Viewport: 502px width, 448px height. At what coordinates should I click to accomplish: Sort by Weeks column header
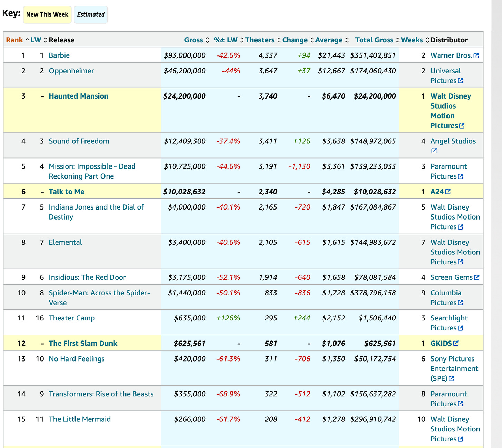click(415, 40)
